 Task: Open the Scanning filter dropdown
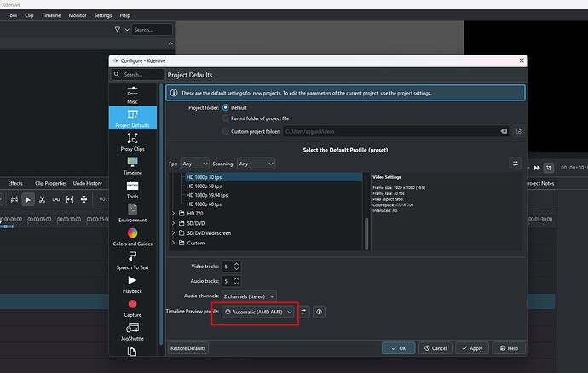pos(256,164)
